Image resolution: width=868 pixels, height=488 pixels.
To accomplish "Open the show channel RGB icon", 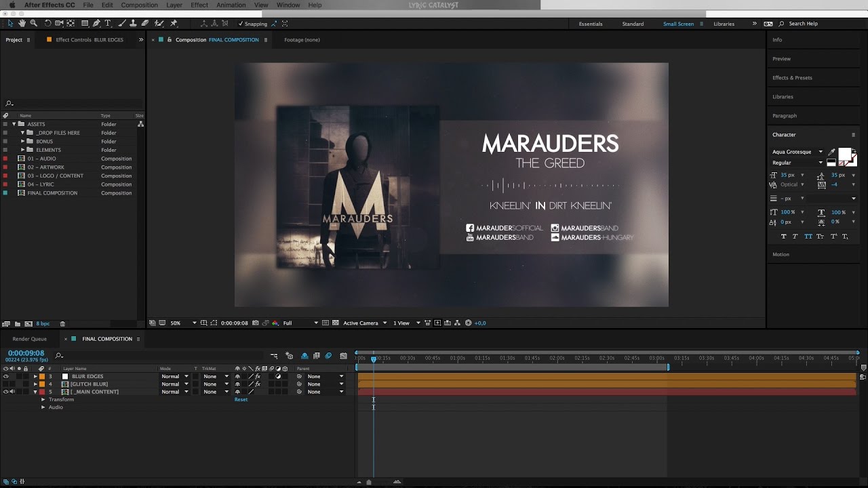I will click(x=275, y=323).
